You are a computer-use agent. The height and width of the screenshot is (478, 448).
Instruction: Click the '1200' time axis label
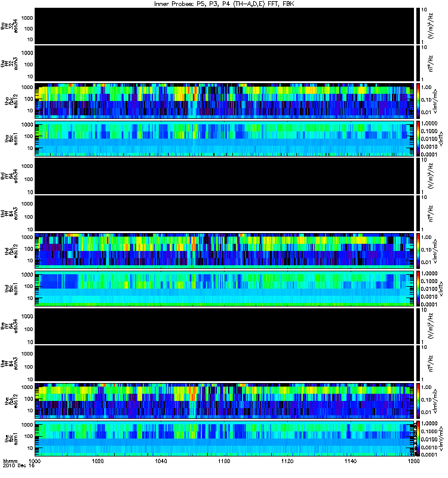[413, 461]
